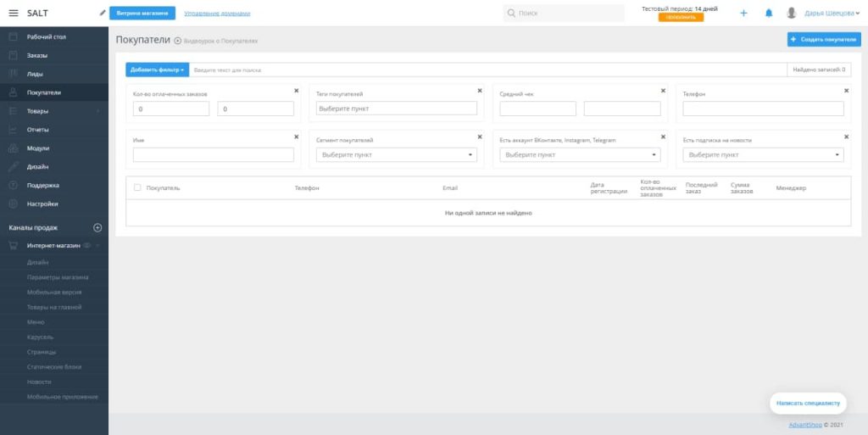Toggle Интернет-магазин visibility eye icon
The width and height of the screenshot is (868, 435).
[x=87, y=246]
